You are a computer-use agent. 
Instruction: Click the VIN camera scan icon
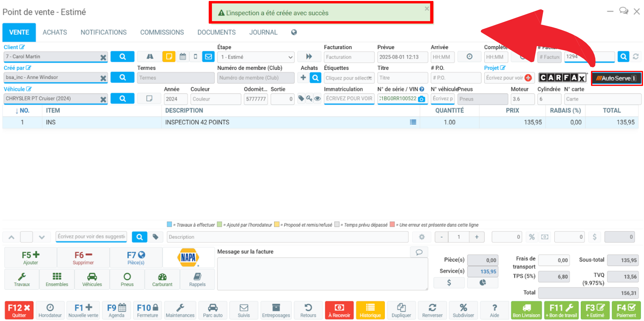(421, 99)
